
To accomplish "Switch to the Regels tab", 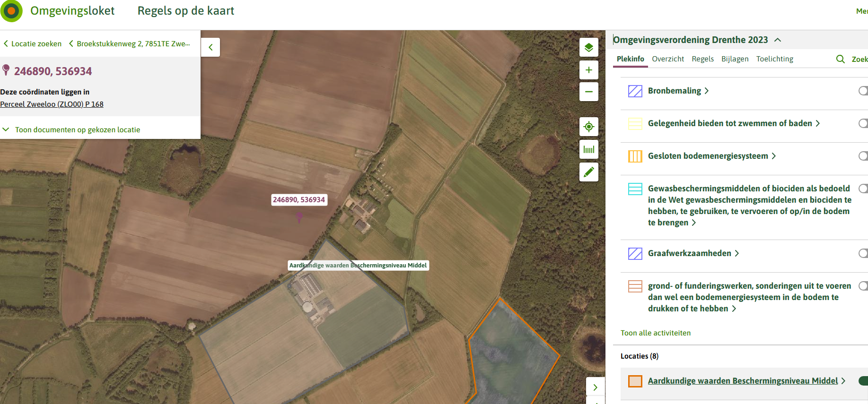I will (702, 59).
